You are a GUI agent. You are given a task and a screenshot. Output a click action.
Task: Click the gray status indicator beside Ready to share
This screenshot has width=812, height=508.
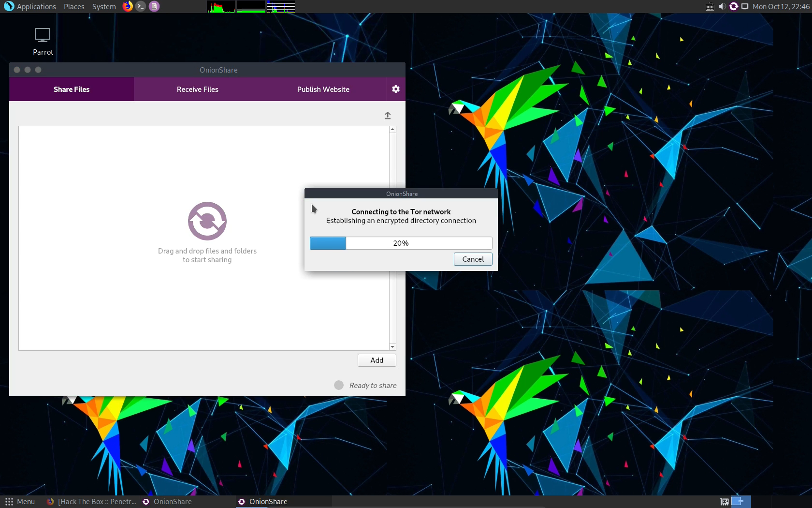(339, 385)
